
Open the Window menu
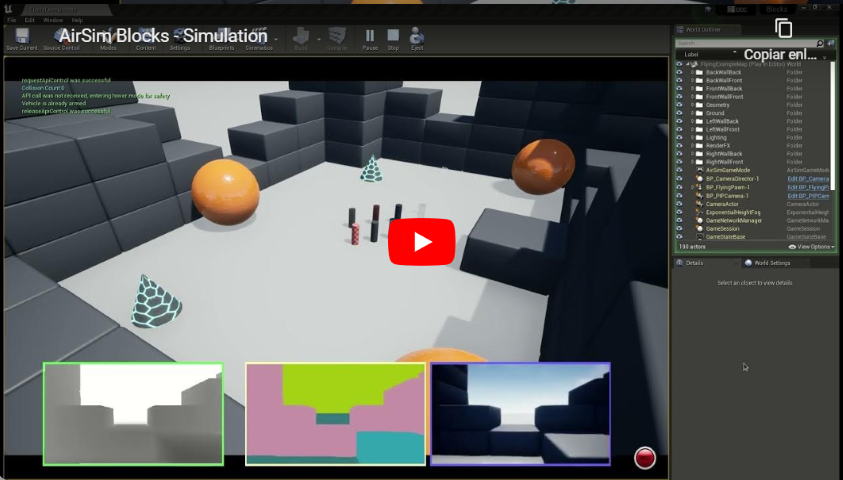click(x=53, y=20)
